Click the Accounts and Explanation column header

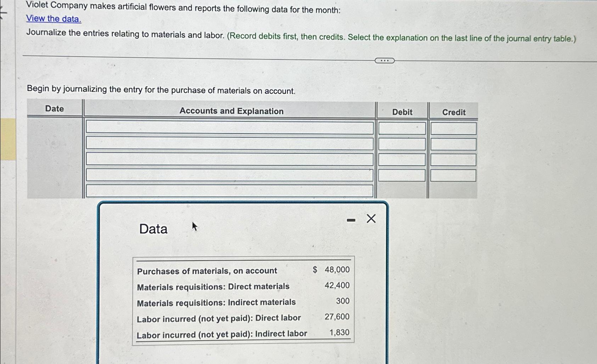pos(231,111)
